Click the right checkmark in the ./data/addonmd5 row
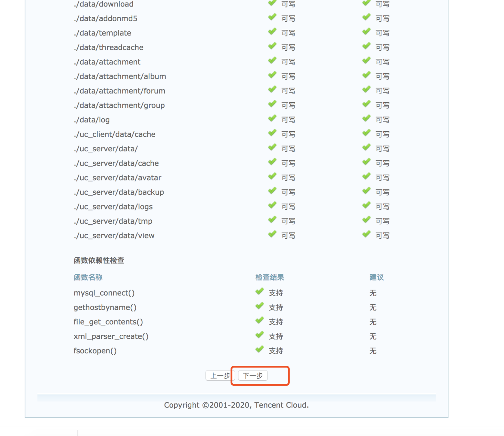The image size is (504, 436). tap(366, 17)
